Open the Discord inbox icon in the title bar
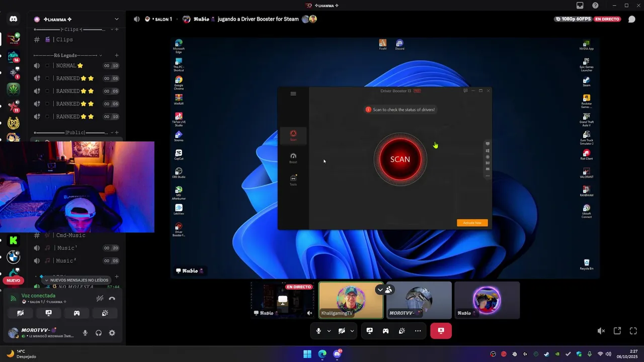 click(580, 6)
